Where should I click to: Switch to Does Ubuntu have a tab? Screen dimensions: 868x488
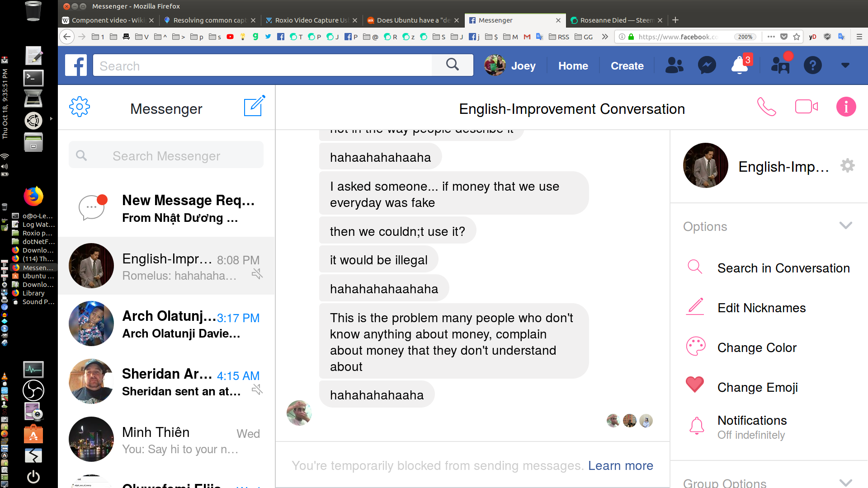[x=413, y=20]
